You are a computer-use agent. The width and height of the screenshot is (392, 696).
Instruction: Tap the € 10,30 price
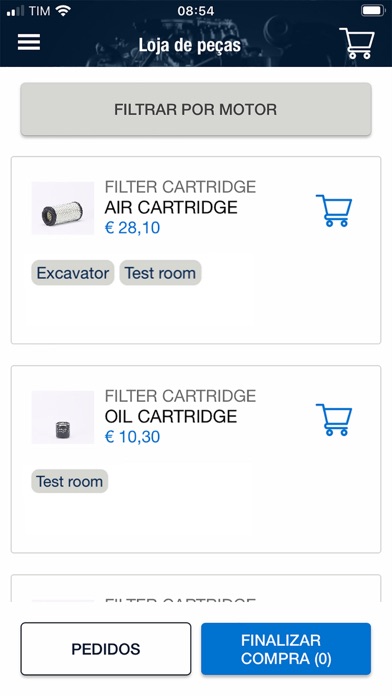click(132, 437)
